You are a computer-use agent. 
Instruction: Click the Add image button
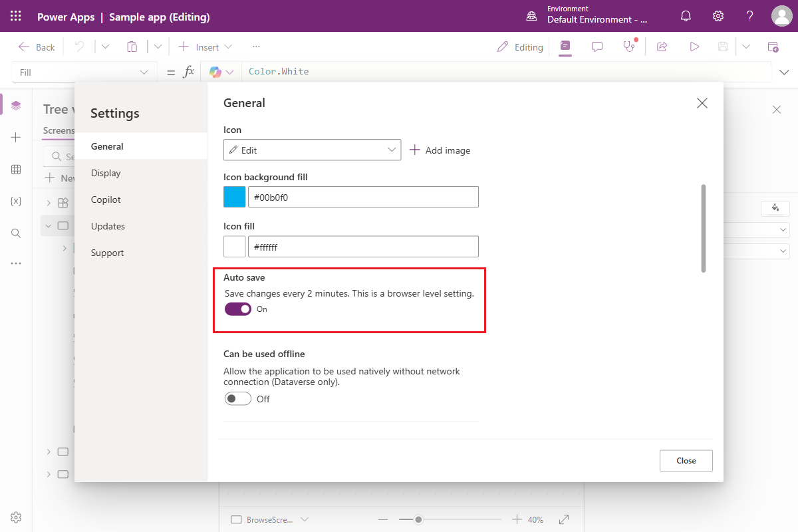pyautogui.click(x=440, y=150)
